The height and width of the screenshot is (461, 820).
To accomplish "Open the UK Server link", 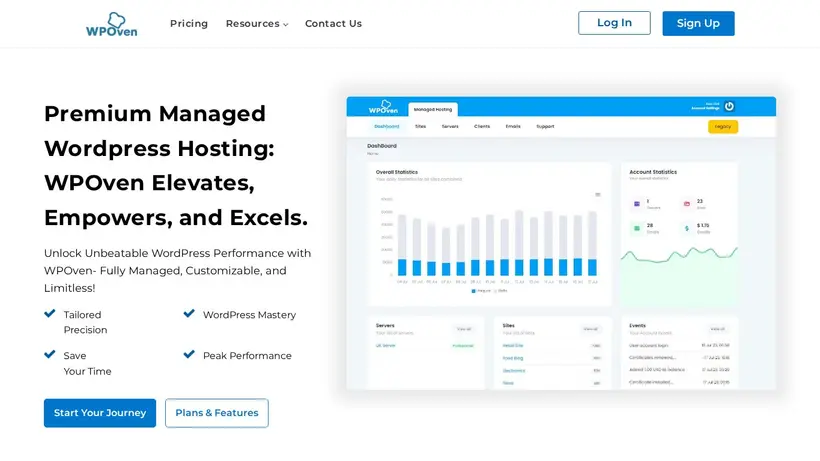I will [385, 345].
